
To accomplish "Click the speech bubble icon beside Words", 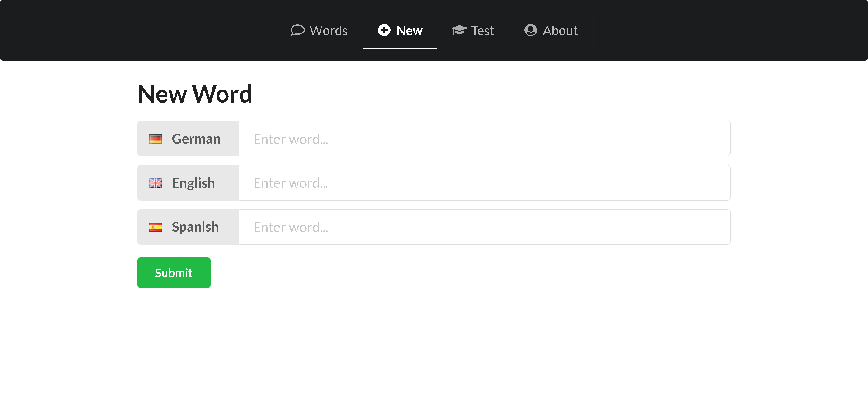I will pos(298,30).
